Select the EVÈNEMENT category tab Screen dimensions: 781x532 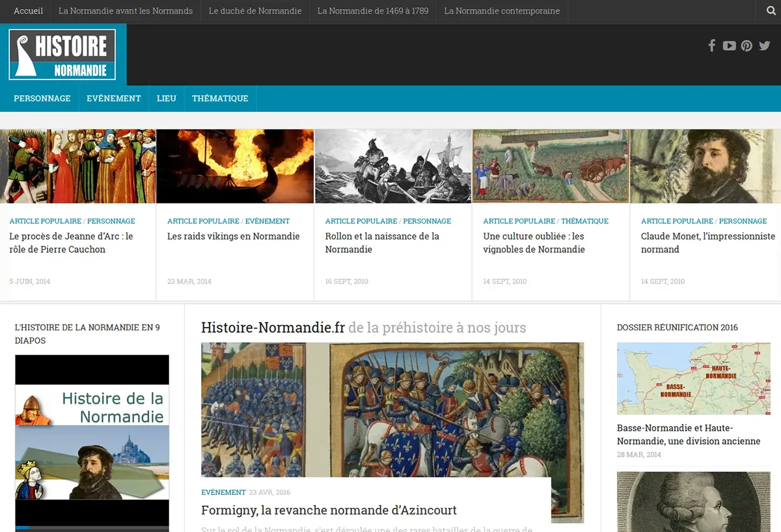pyautogui.click(x=114, y=98)
